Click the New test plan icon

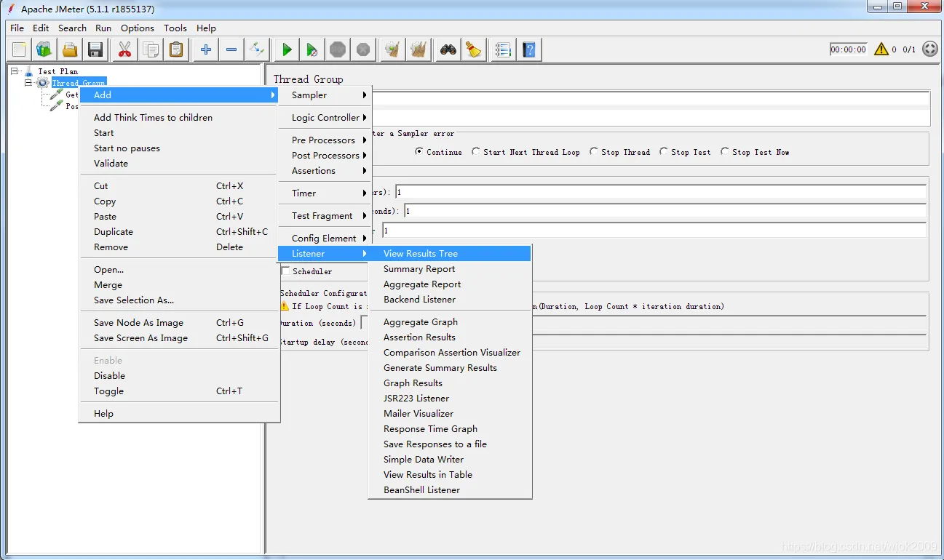click(x=19, y=49)
